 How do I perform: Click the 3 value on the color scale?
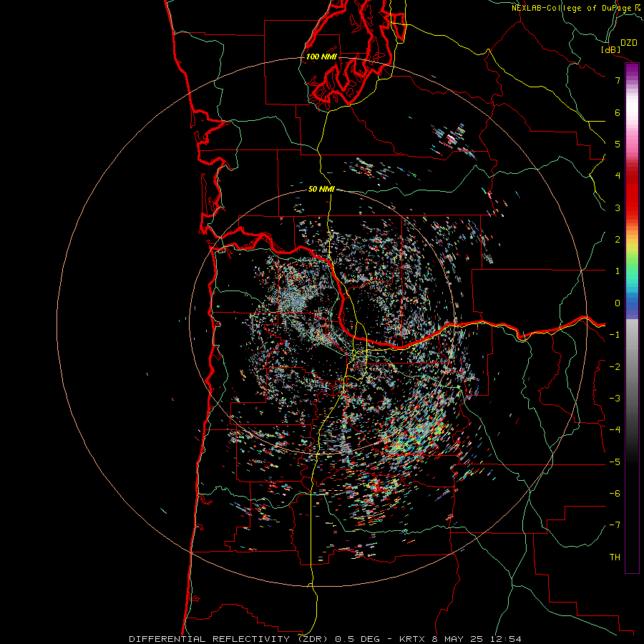pos(618,208)
